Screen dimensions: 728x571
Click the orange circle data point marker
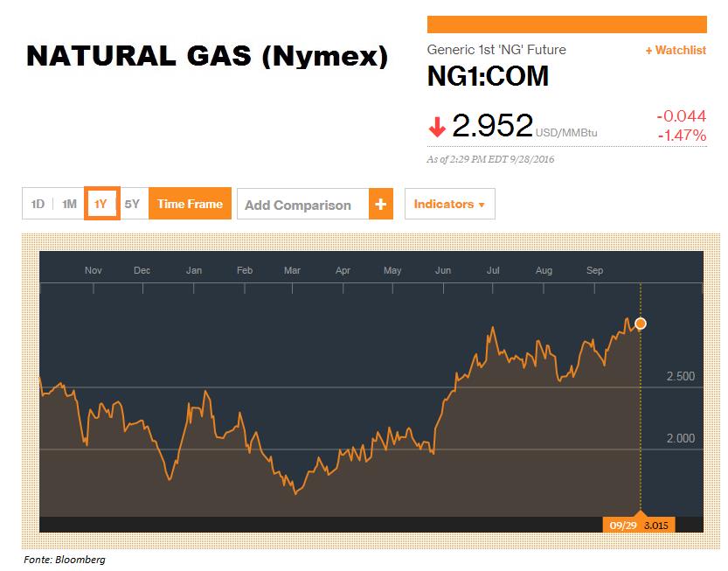(x=641, y=324)
